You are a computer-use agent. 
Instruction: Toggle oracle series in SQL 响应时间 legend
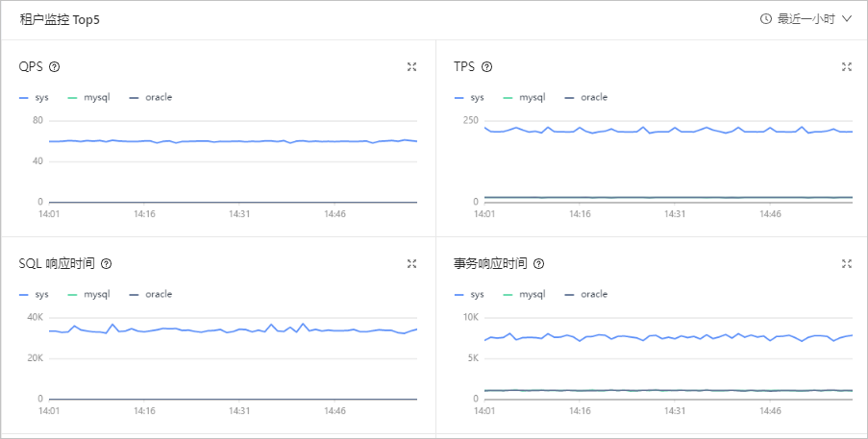tap(150, 294)
